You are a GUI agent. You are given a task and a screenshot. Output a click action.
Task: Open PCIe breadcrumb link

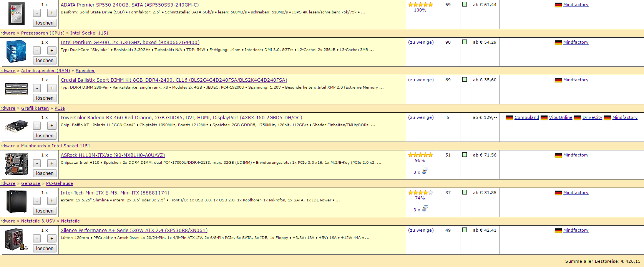60,108
